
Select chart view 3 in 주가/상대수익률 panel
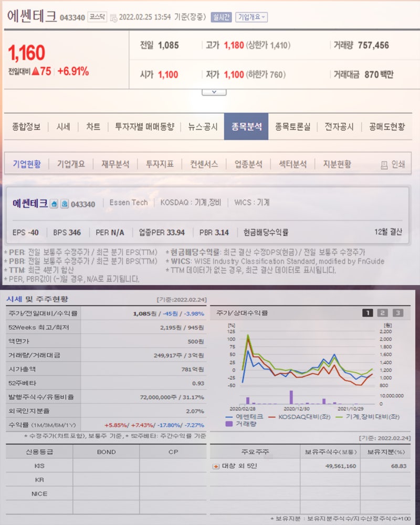pyautogui.click(x=397, y=312)
